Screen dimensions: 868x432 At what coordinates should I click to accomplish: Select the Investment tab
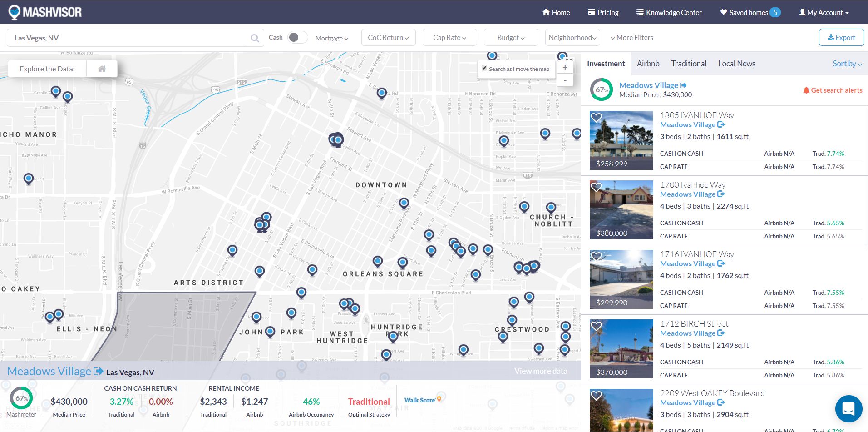coord(606,64)
